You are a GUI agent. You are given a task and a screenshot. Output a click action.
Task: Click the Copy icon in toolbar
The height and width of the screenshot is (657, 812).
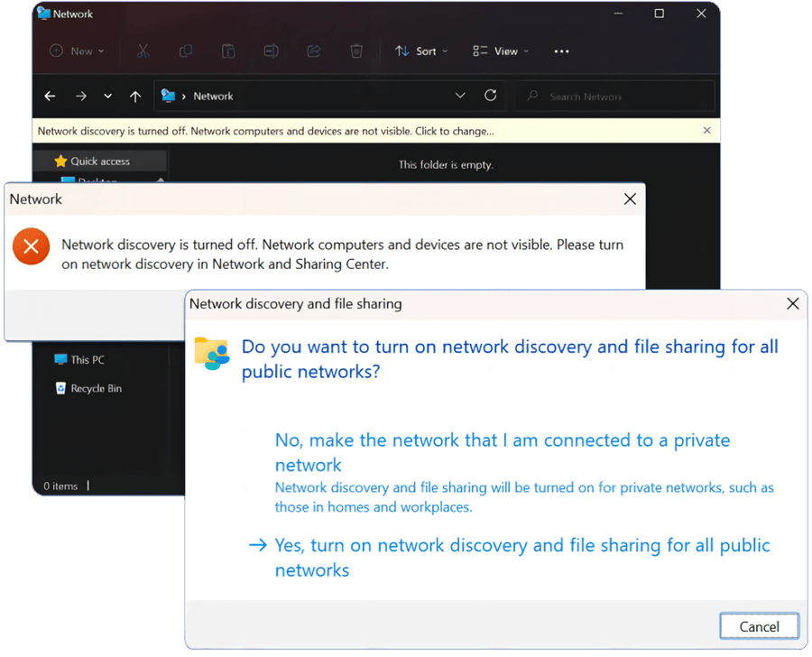pos(186,51)
